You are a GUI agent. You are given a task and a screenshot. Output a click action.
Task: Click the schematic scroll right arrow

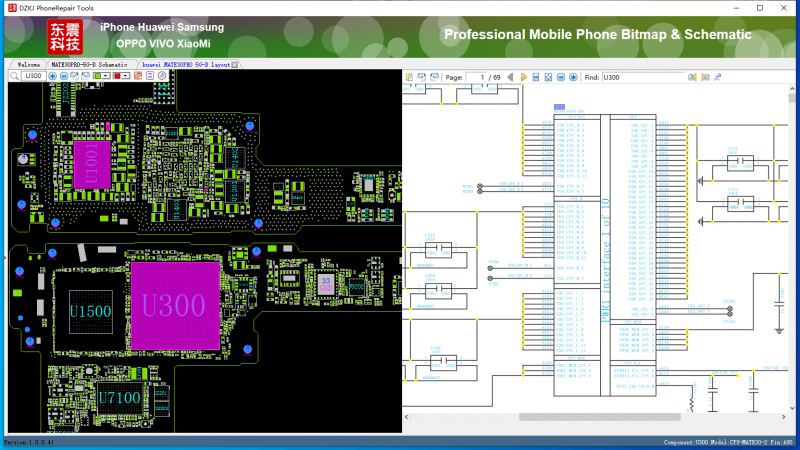click(x=784, y=417)
